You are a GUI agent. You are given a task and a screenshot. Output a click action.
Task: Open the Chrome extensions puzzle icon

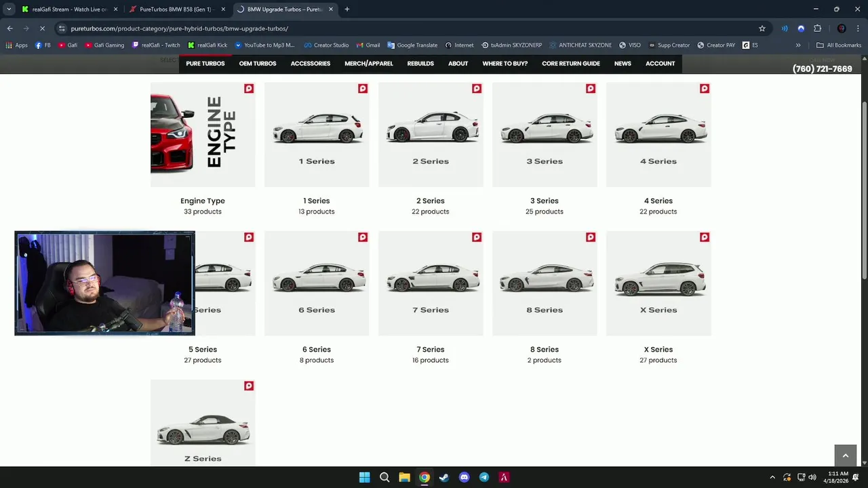coord(817,28)
